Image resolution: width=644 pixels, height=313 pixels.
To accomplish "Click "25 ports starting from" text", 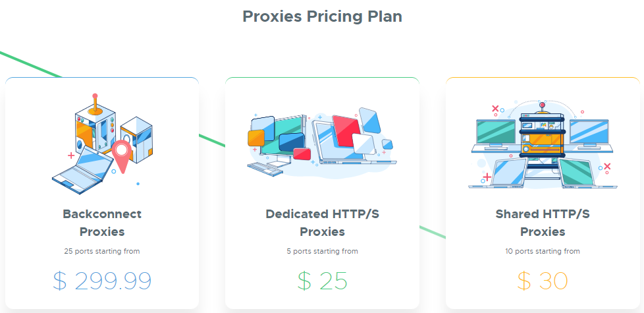I will (x=102, y=251).
